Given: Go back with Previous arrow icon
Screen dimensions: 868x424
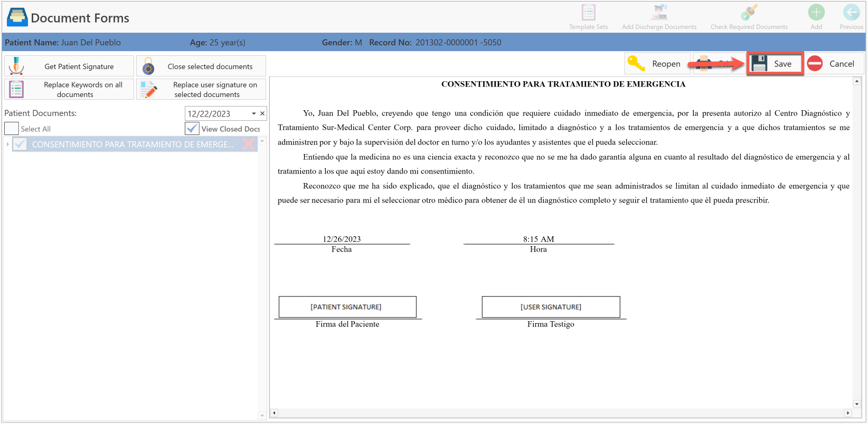Looking at the screenshot, I should [x=851, y=12].
